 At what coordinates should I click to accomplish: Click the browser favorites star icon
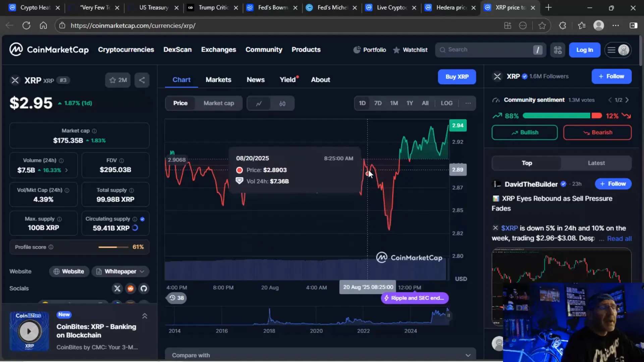(x=542, y=25)
